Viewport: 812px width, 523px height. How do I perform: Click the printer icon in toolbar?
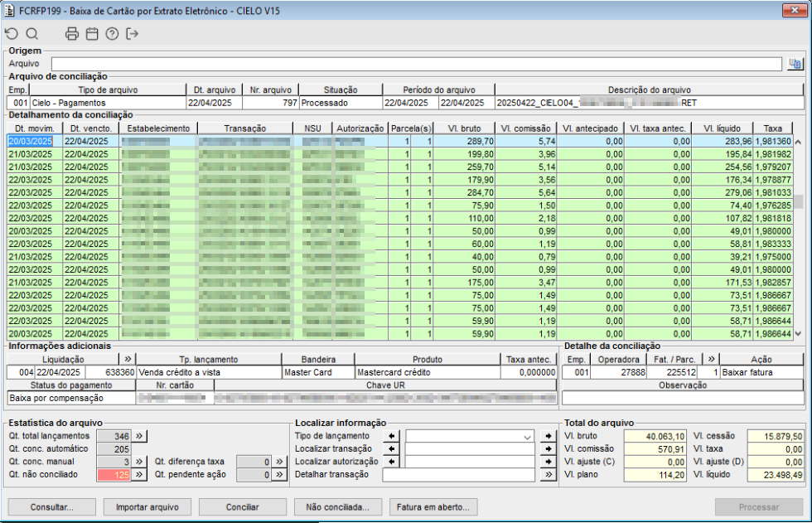tap(72, 34)
